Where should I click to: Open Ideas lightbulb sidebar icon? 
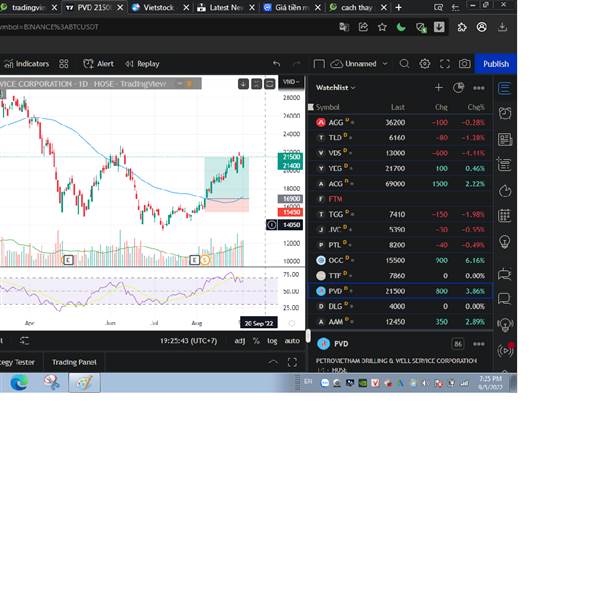(505, 242)
